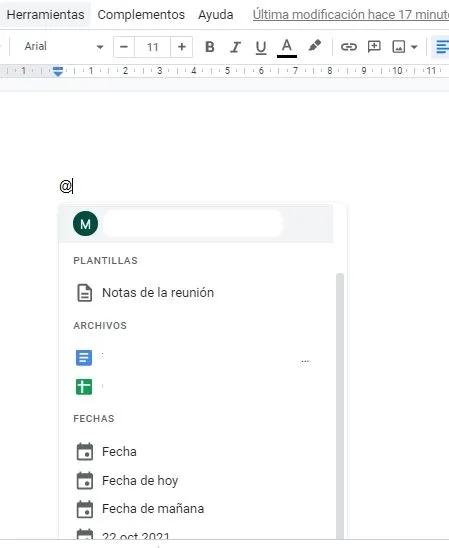This screenshot has height=548, width=449.
Task: Open the Arial font dropdown
Action: [64, 46]
